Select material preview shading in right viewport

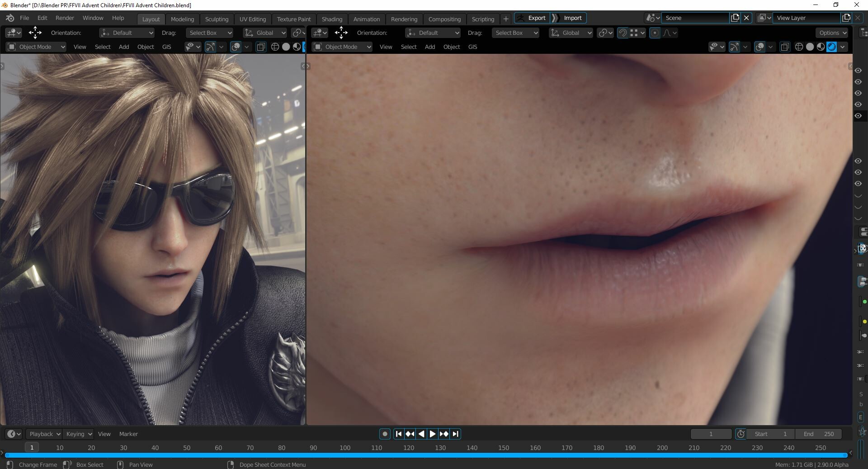pyautogui.click(x=821, y=47)
